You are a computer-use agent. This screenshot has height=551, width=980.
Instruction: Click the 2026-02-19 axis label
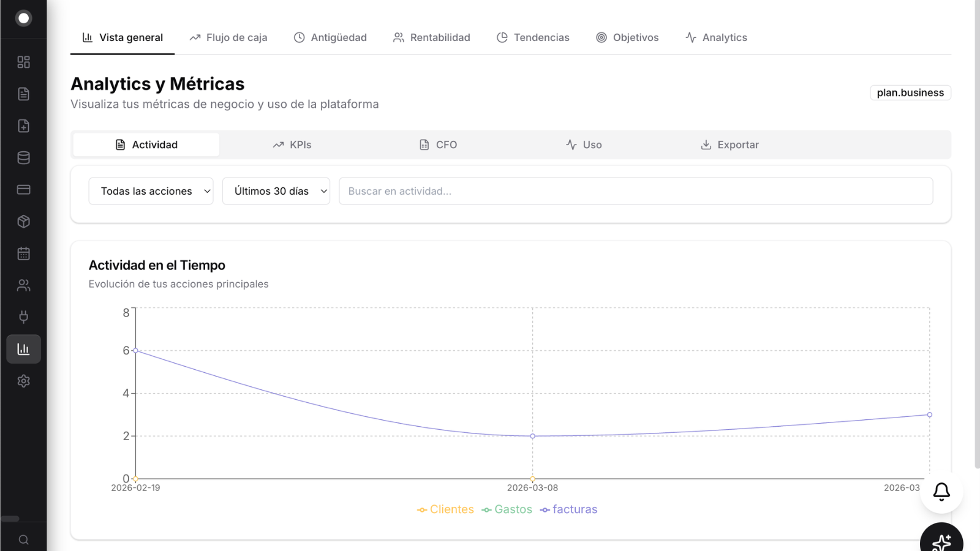[x=135, y=488]
